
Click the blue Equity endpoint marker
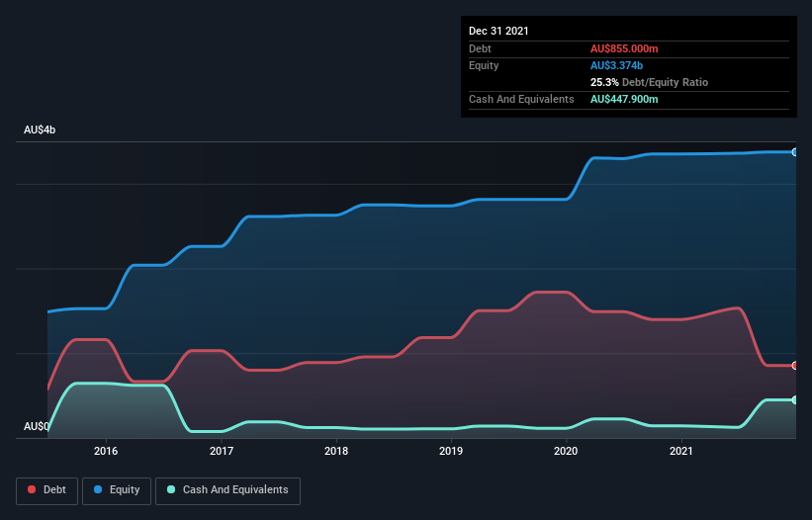(795, 152)
